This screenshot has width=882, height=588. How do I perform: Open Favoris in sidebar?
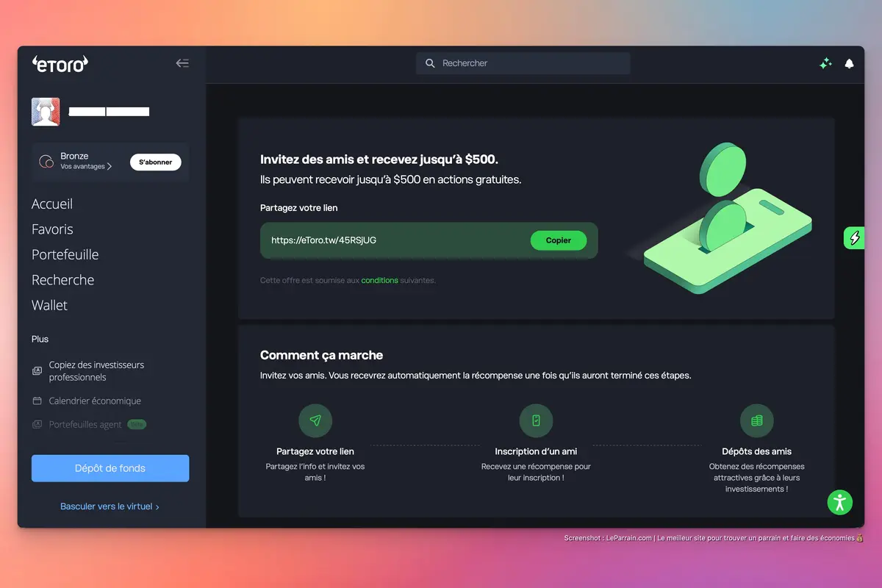[52, 229]
